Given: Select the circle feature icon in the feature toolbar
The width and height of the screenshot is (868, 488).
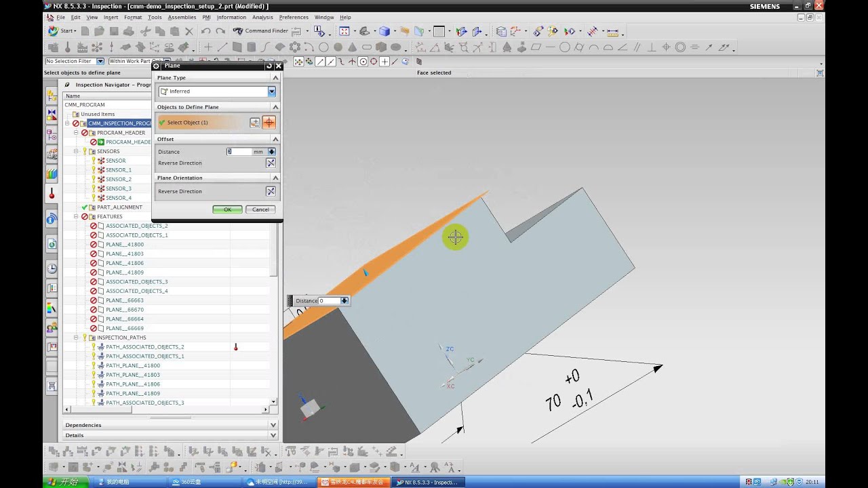Looking at the screenshot, I should [x=323, y=47].
